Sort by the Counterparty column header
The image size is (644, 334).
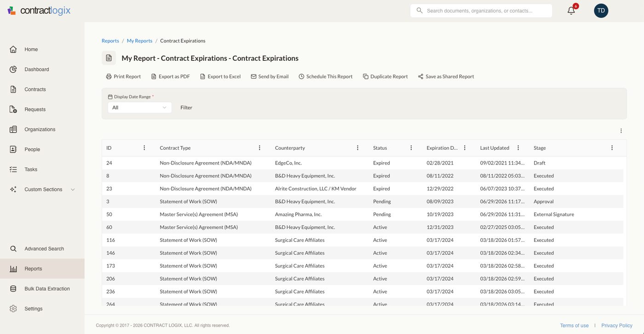290,148
